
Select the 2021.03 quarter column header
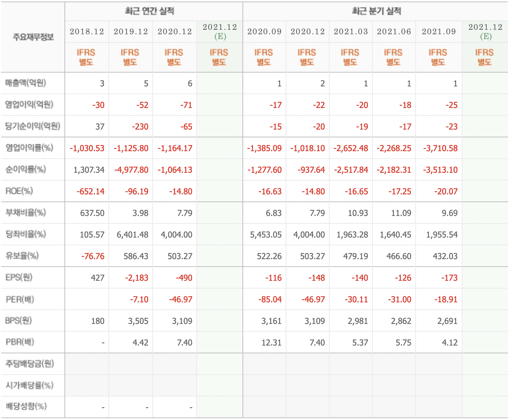(x=351, y=32)
